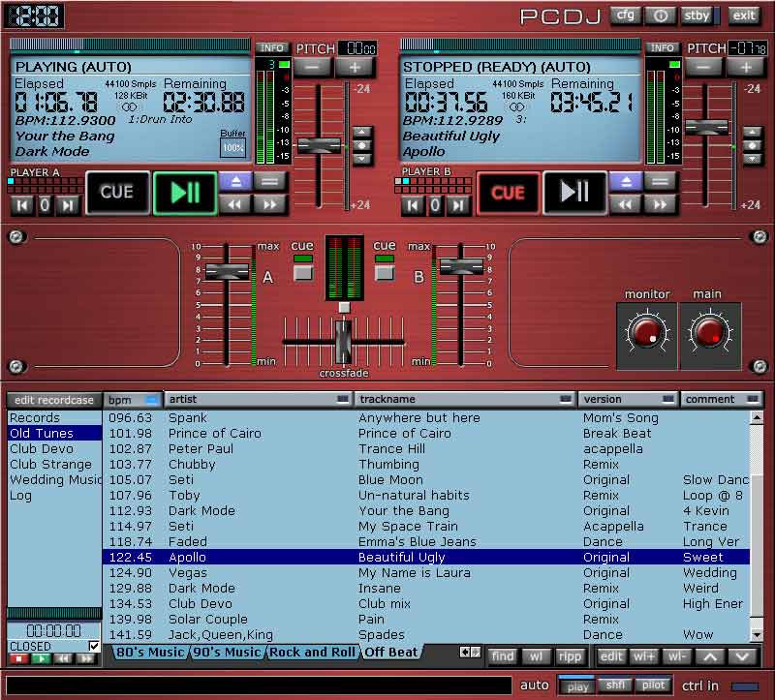Image resolution: width=775 pixels, height=700 pixels.
Task: Click edit recordcase button
Action: pyautogui.click(x=54, y=400)
